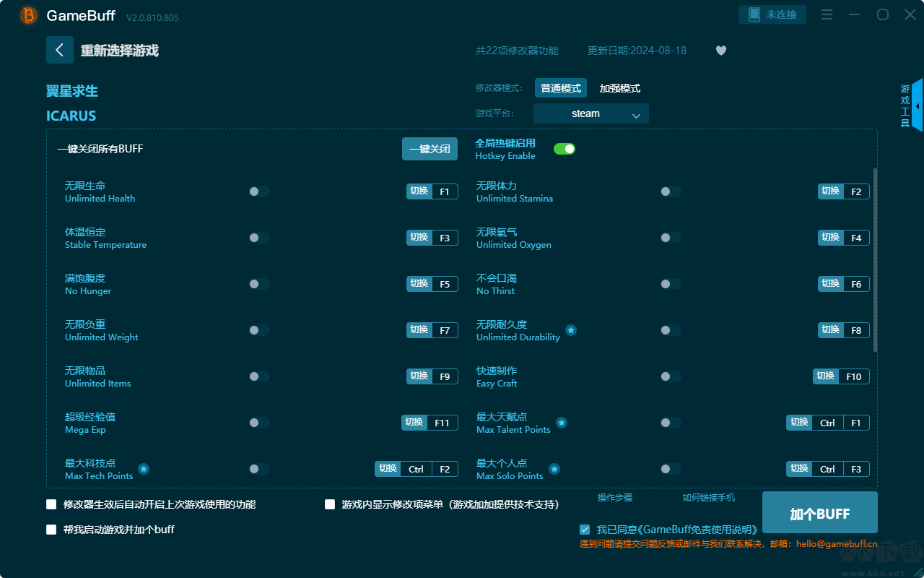Image resolution: width=924 pixels, height=578 pixels.
Task: Click the star badge beside Max Solo Points
Action: point(554,469)
